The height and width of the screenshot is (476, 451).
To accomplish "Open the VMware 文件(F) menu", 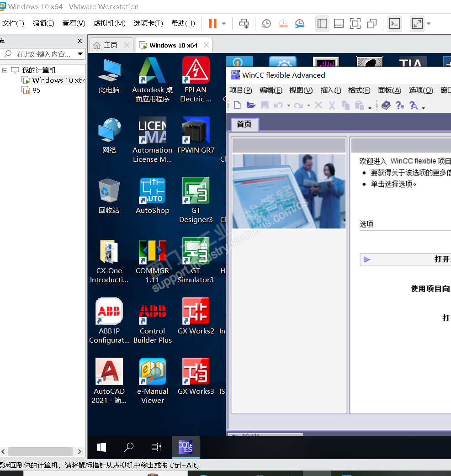I will click(13, 23).
